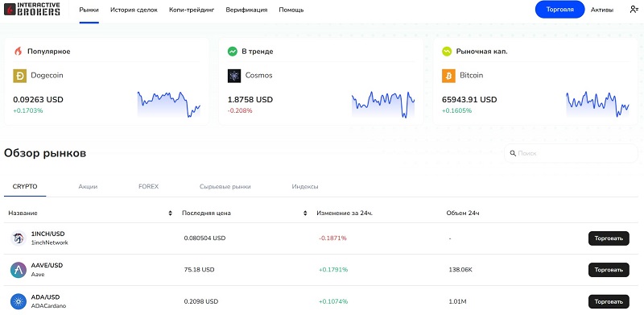Click the 0.2098 USD price cell
The width and height of the screenshot is (644, 315).
(x=200, y=301)
